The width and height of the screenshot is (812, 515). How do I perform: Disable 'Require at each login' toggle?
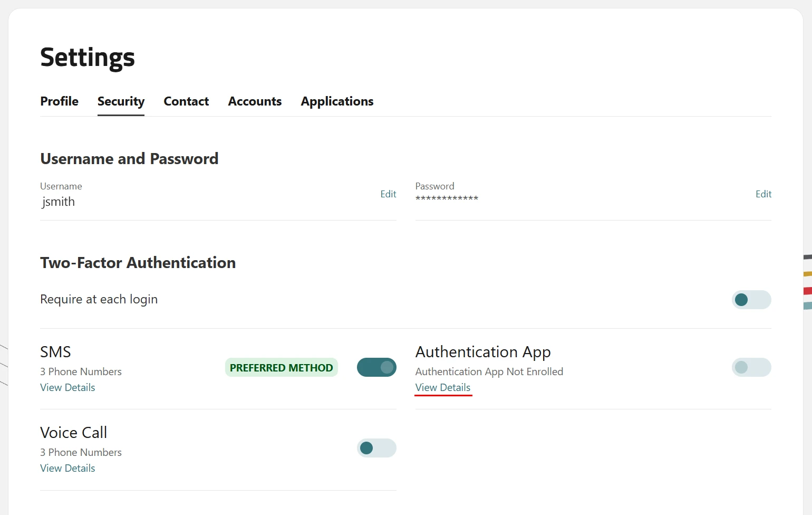751,300
